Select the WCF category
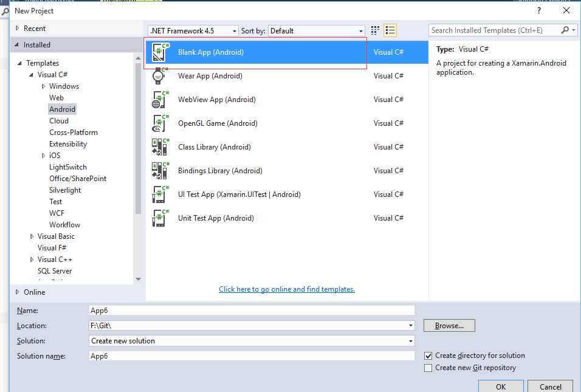This screenshot has width=581, height=392. click(x=57, y=213)
